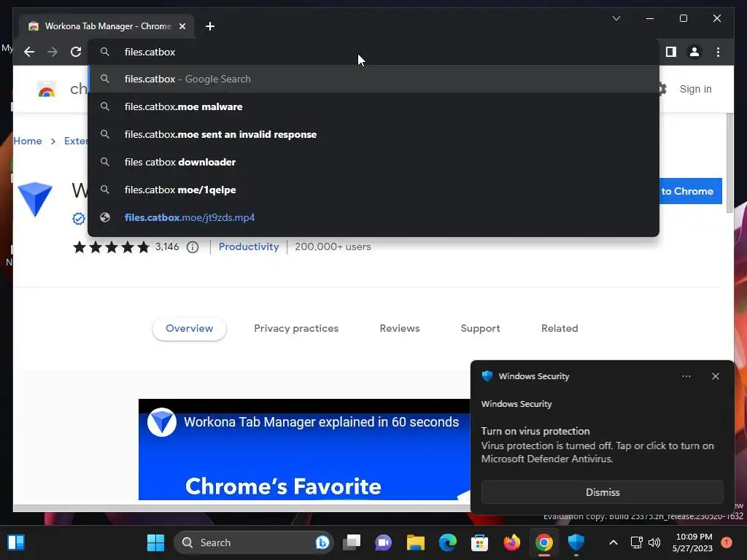Viewport: 747px width, 560px height.
Task: Click the five-star rating display
Action: click(111, 247)
